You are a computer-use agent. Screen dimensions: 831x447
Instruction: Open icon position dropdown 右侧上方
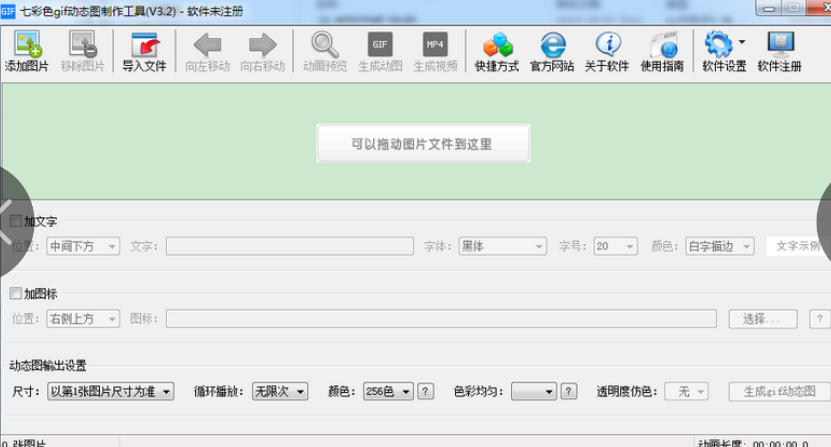point(83,319)
